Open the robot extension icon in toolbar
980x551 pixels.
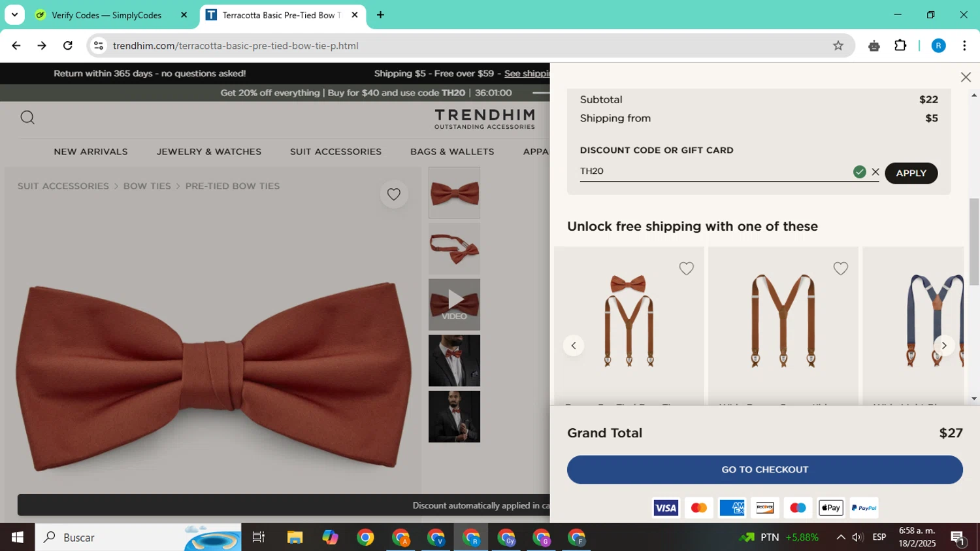(874, 46)
